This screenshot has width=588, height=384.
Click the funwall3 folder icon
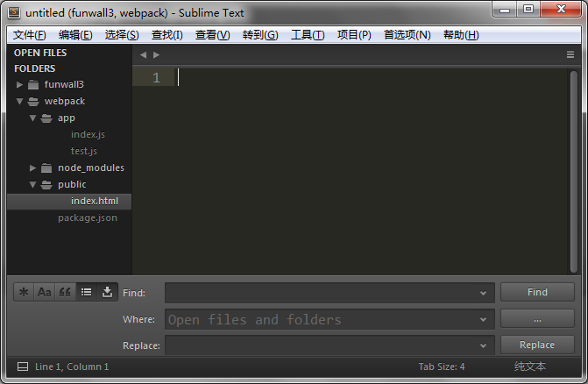(33, 85)
